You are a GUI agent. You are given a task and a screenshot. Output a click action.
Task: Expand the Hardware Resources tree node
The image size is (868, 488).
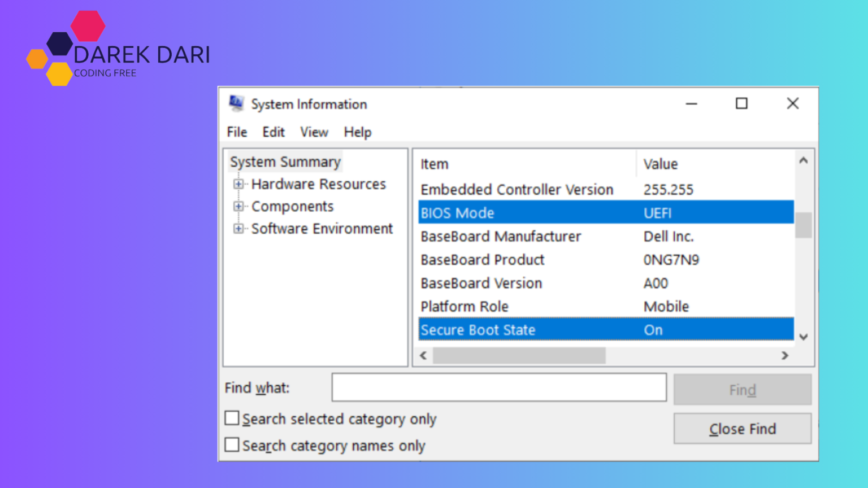(238, 184)
